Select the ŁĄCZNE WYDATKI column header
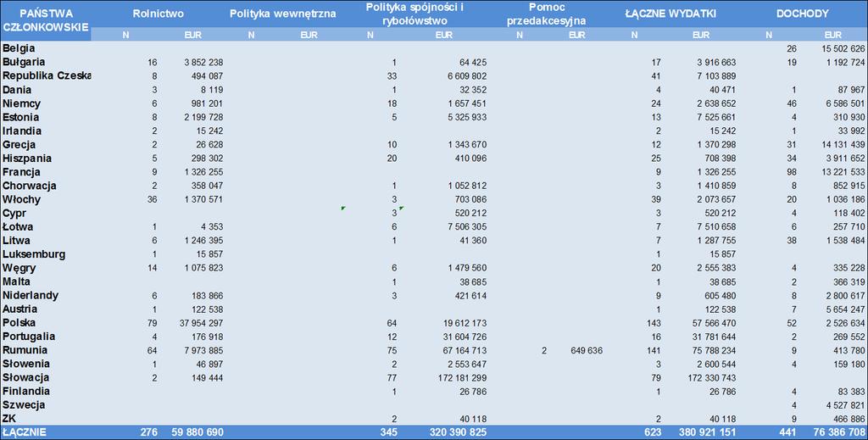 point(671,14)
